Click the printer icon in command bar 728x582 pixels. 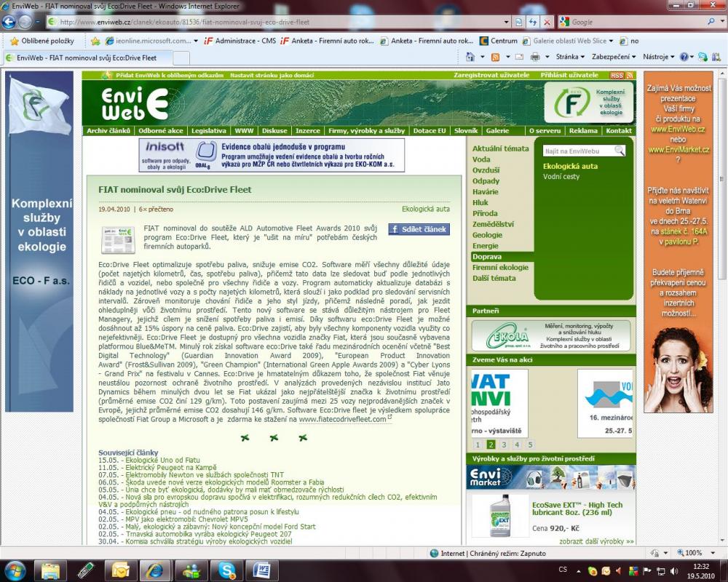click(x=535, y=57)
